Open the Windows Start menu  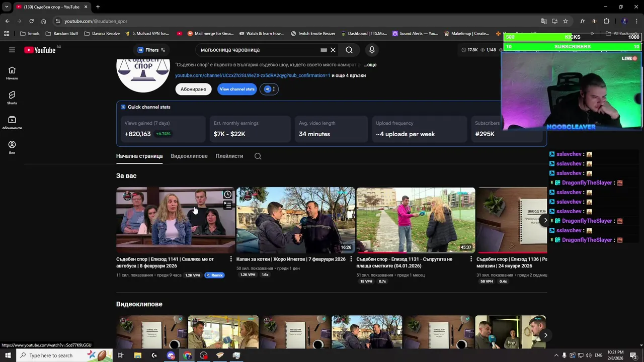[x=8, y=355]
